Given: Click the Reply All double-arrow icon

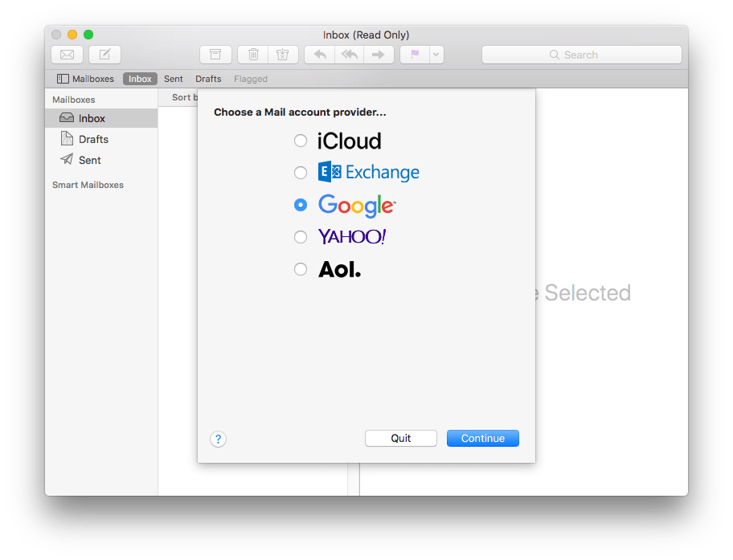Looking at the screenshot, I should 349,55.
